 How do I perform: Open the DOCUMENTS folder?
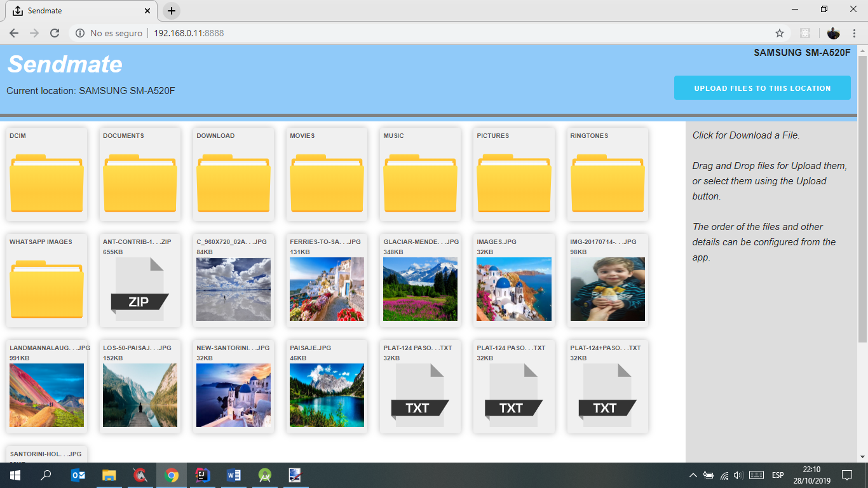click(140, 175)
